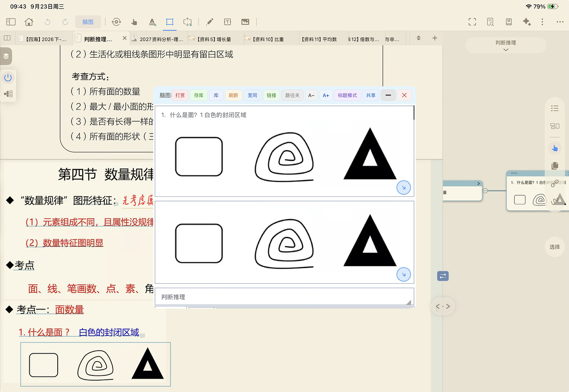Click the 刷新 refresh button
This screenshot has height=392, width=569.
pyautogui.click(x=234, y=95)
